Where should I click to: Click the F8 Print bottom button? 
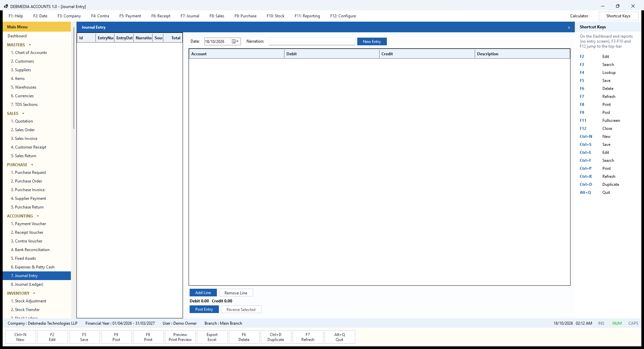(x=148, y=337)
